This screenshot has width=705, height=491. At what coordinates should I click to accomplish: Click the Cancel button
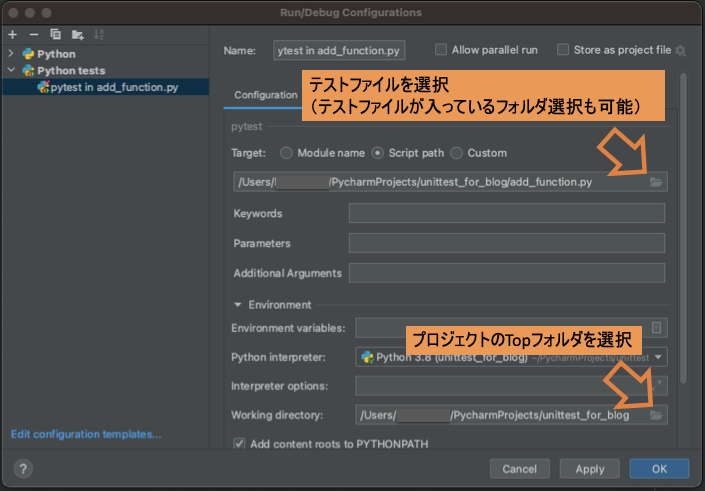[x=520, y=469]
